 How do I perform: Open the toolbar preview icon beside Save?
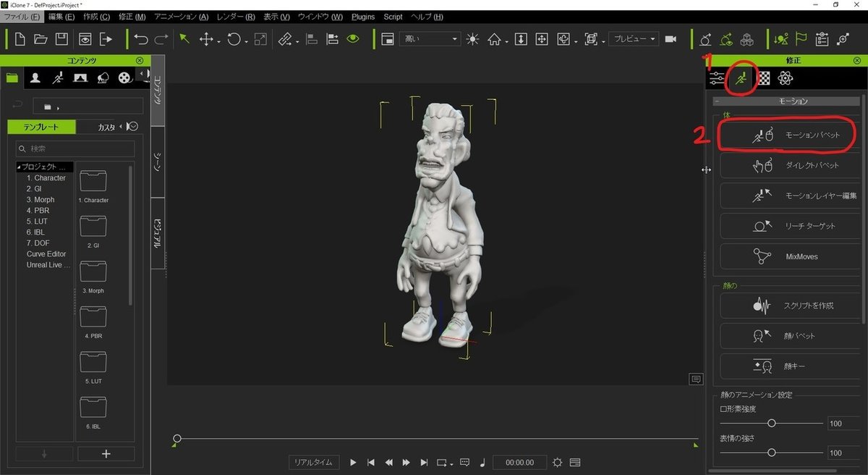(x=85, y=39)
